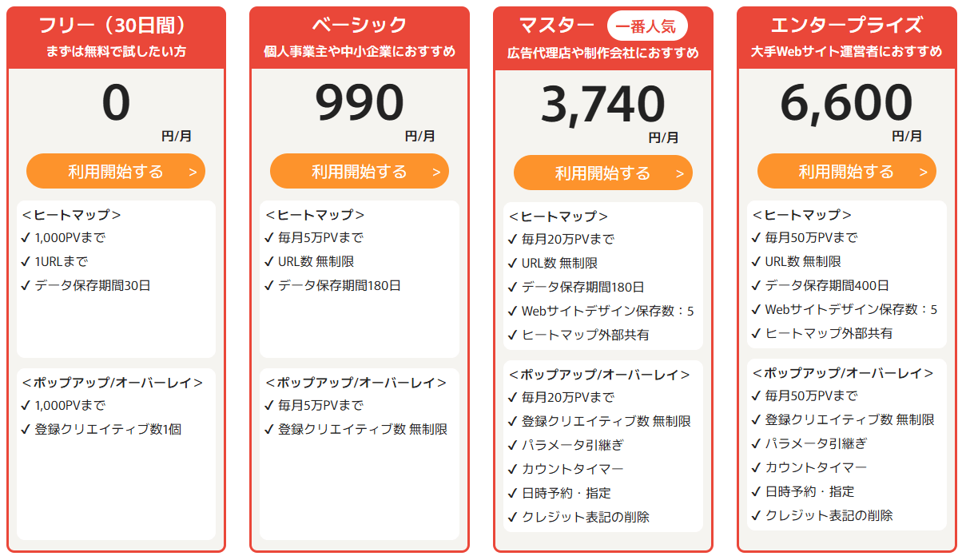Click the 6,600 price figure

pos(846,102)
